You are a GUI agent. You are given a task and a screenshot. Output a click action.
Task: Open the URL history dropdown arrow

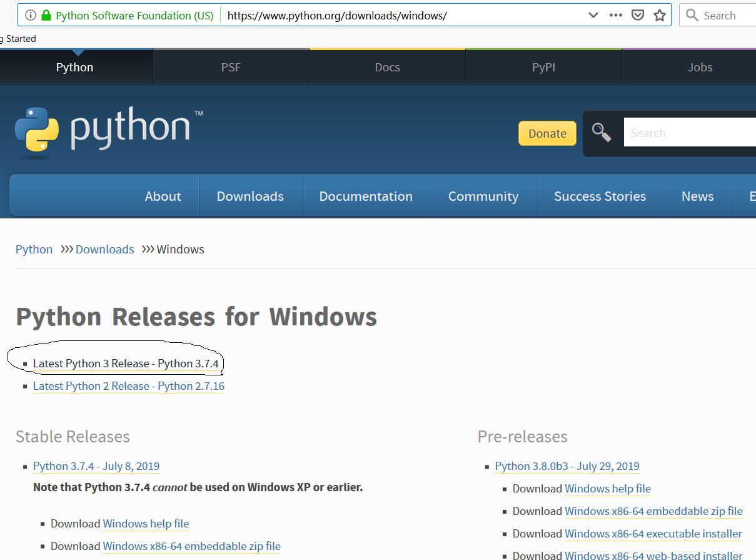click(x=593, y=16)
